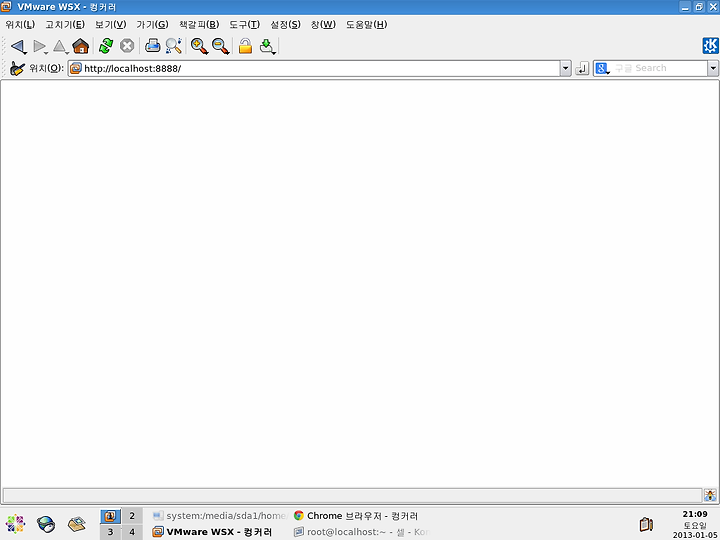Click the Up directory arrow icon
Screen dimensions: 720x540
(x=60, y=46)
